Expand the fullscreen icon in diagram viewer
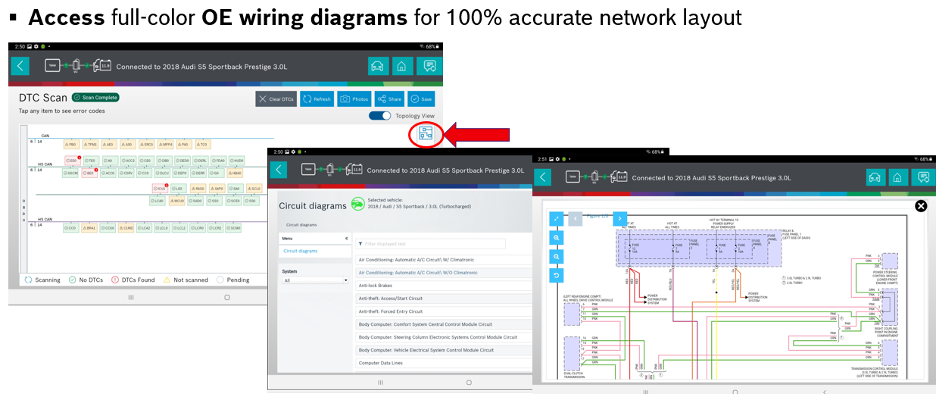Viewport: 936px width, 394px height. 556,219
